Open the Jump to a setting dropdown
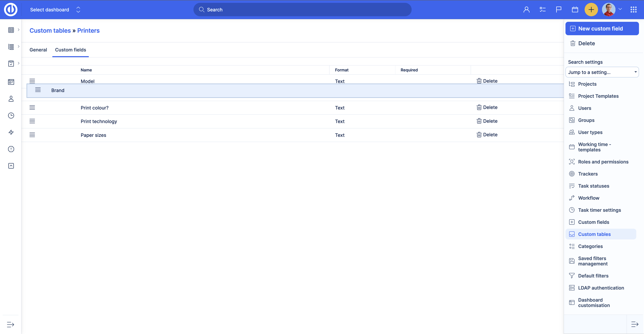The width and height of the screenshot is (644, 334). coord(602,72)
